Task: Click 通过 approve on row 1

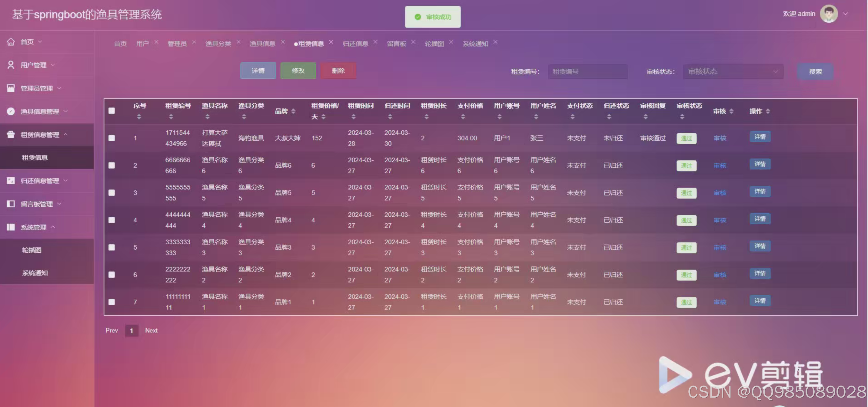Action: (x=687, y=138)
